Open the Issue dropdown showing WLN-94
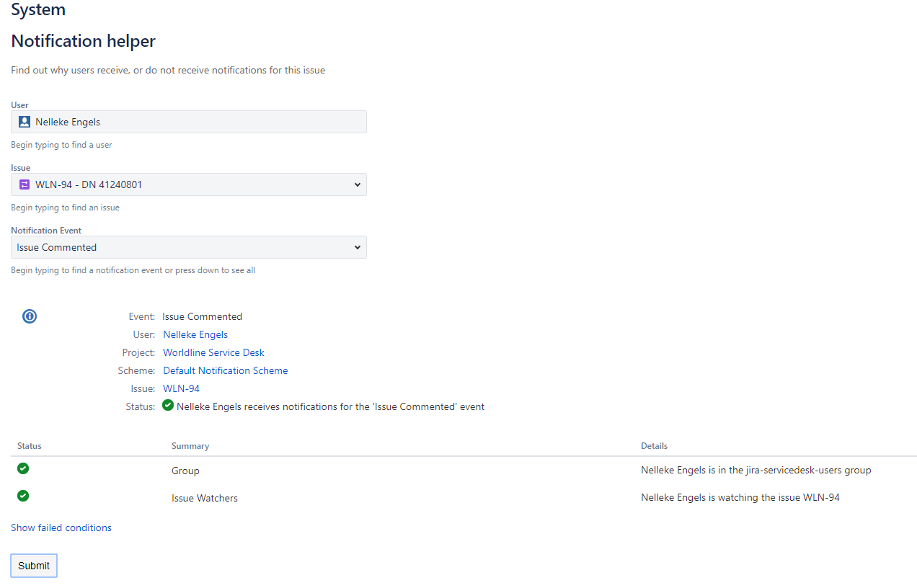The width and height of the screenshot is (917, 588). pyautogui.click(x=189, y=184)
